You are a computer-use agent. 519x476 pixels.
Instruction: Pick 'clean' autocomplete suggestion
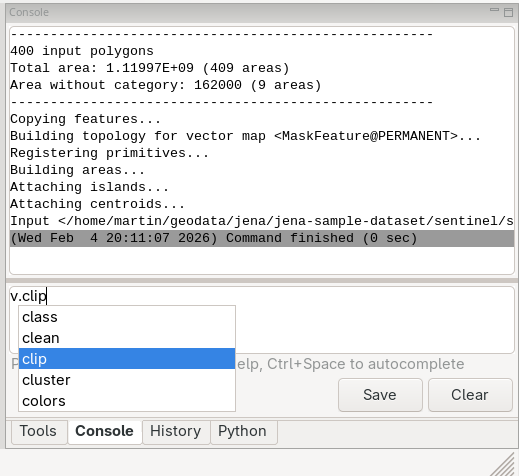127,338
